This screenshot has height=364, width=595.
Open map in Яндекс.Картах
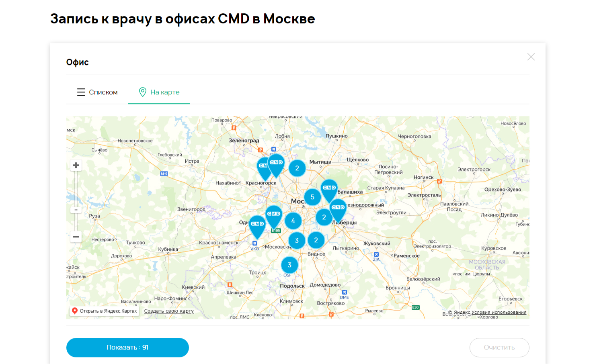coord(105,311)
